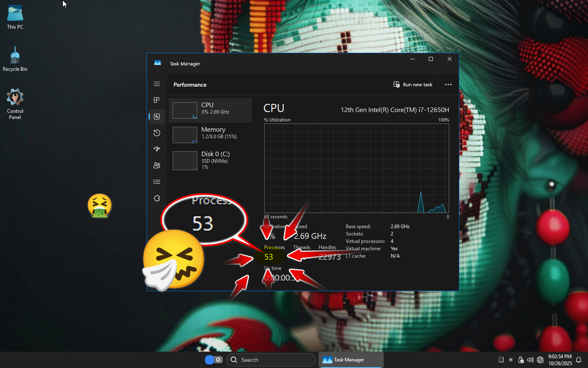Click the processor name '12th Gen Intel(R) Core(TM) i7-12650H'
The height and width of the screenshot is (368, 588).
pos(395,110)
